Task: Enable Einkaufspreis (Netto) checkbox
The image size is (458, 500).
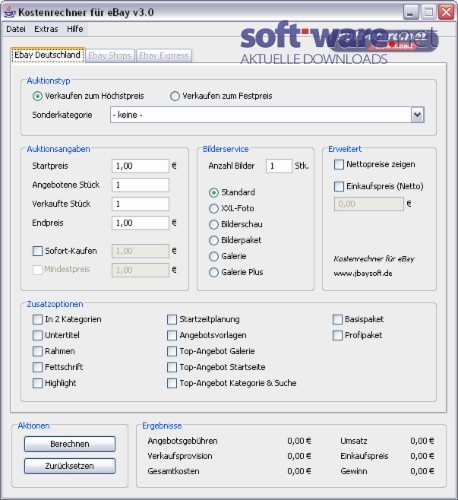Action: tap(339, 186)
